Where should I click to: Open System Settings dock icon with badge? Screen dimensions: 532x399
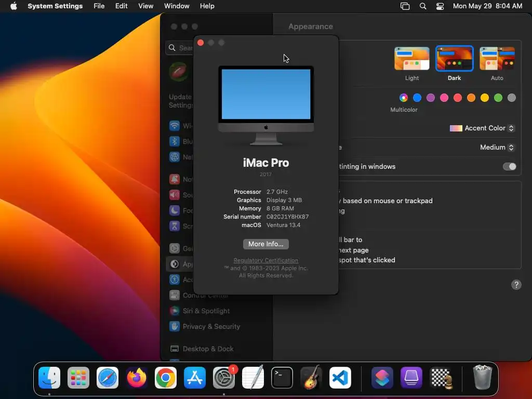224,377
